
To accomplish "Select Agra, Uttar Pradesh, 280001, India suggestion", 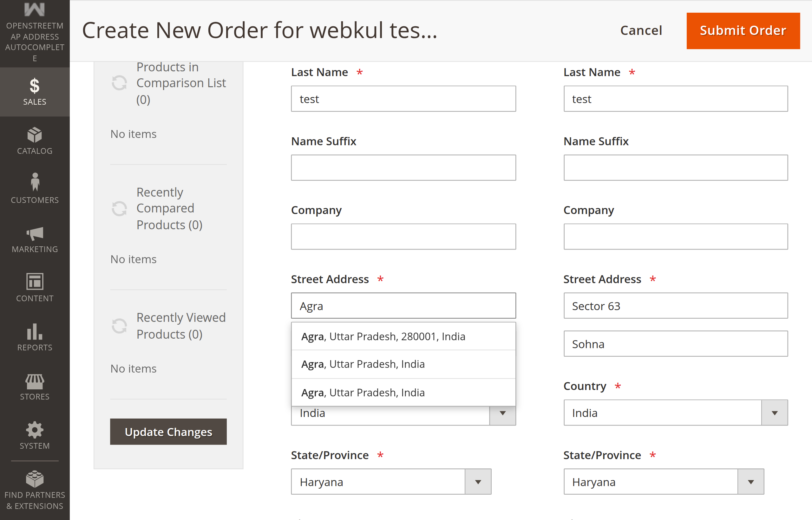I will click(403, 336).
